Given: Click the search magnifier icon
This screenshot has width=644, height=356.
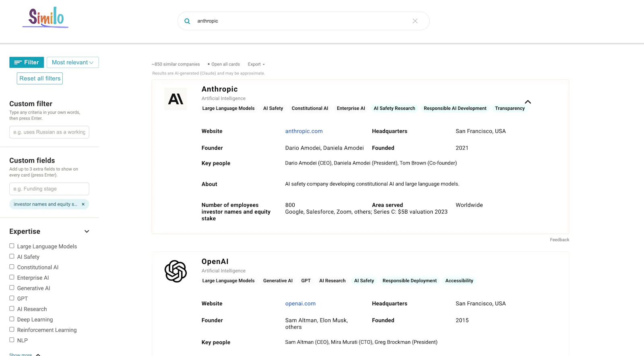Looking at the screenshot, I should (x=187, y=21).
